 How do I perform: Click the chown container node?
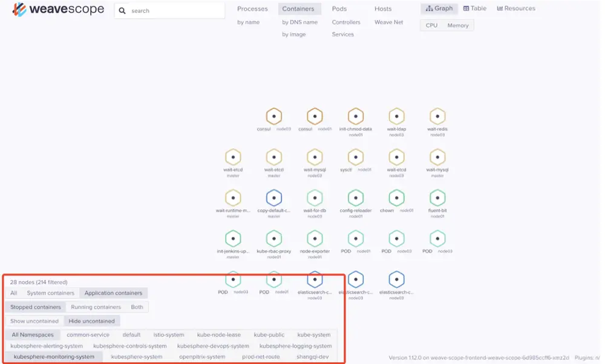(x=397, y=198)
